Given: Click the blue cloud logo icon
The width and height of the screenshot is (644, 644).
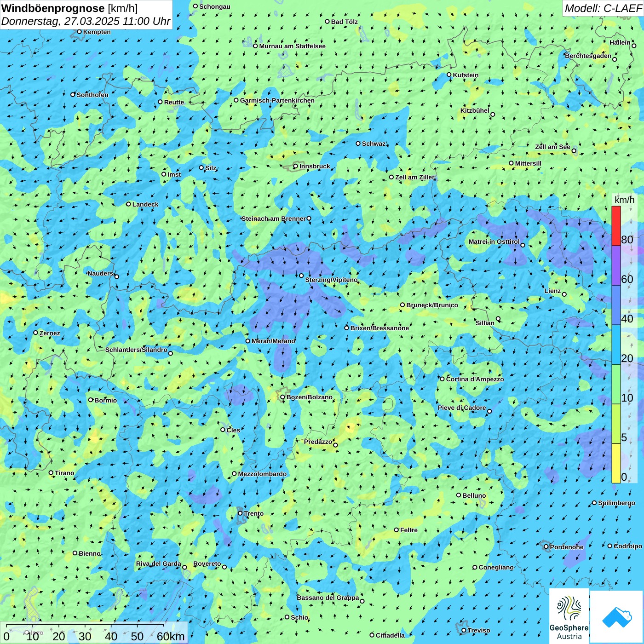Looking at the screenshot, I should tap(616, 616).
